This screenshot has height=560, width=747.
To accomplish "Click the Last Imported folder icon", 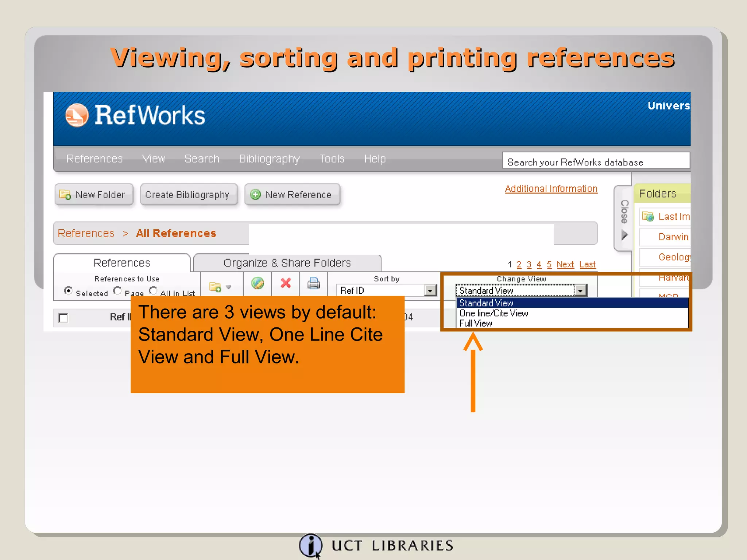I will pyautogui.click(x=648, y=217).
